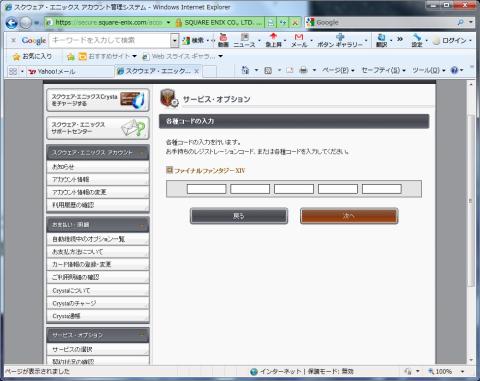Open お気に入り favorites star button
The image size is (480, 381).
coord(32,56)
